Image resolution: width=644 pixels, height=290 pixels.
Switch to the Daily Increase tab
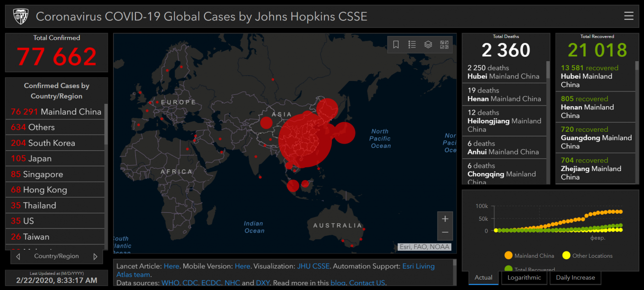[575, 278]
